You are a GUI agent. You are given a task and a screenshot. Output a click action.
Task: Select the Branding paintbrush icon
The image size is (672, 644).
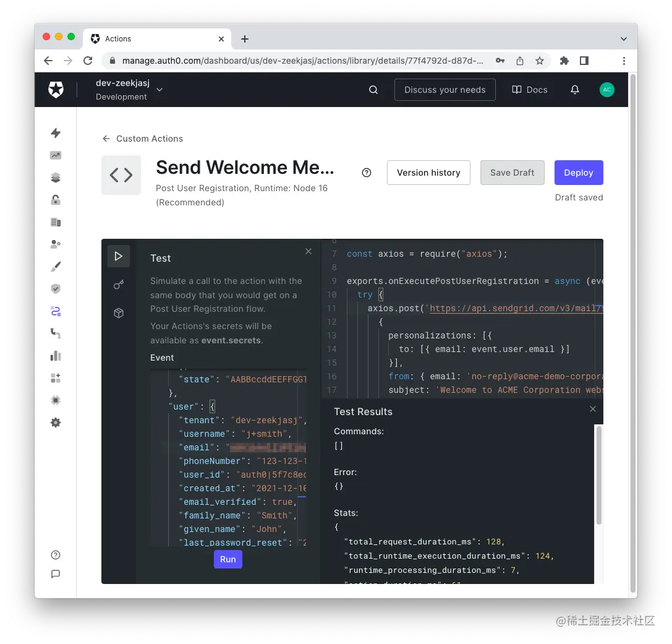point(55,266)
